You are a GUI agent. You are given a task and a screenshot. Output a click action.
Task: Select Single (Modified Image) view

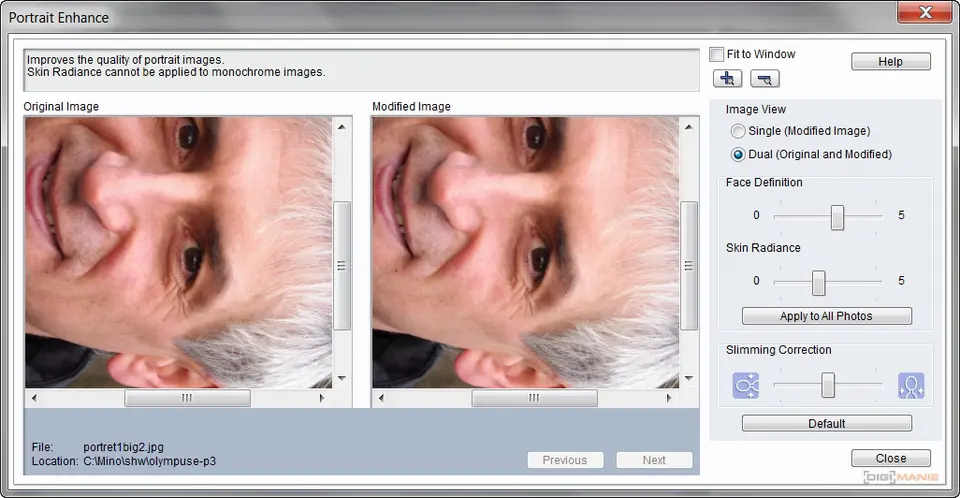(x=738, y=131)
